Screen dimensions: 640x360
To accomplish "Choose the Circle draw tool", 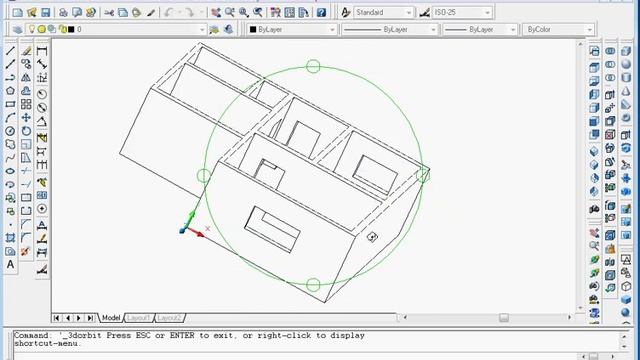I will (10, 131).
